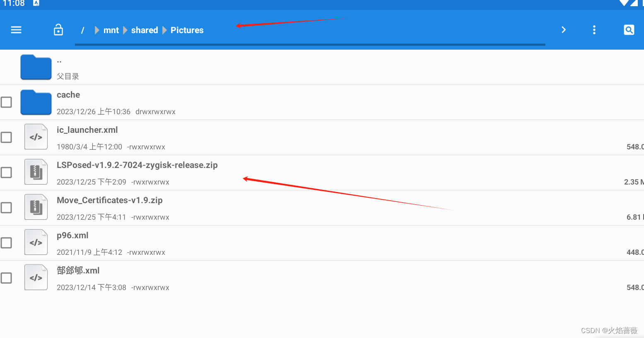Click the 11:08 status bar clock

tap(14, 3)
